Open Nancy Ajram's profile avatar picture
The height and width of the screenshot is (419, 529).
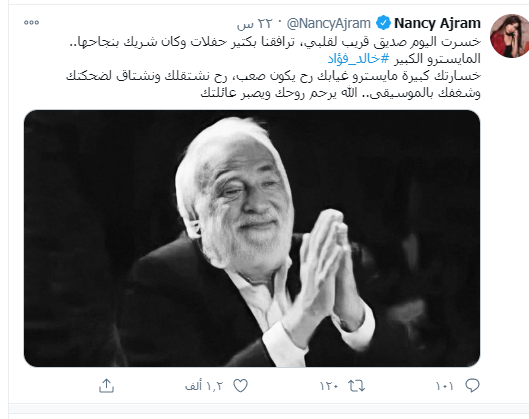(509, 36)
